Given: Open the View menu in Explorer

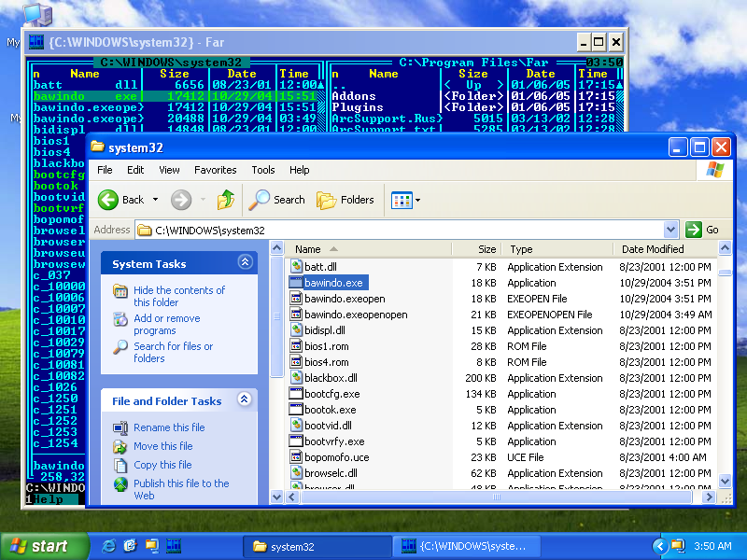Looking at the screenshot, I should tap(169, 170).
